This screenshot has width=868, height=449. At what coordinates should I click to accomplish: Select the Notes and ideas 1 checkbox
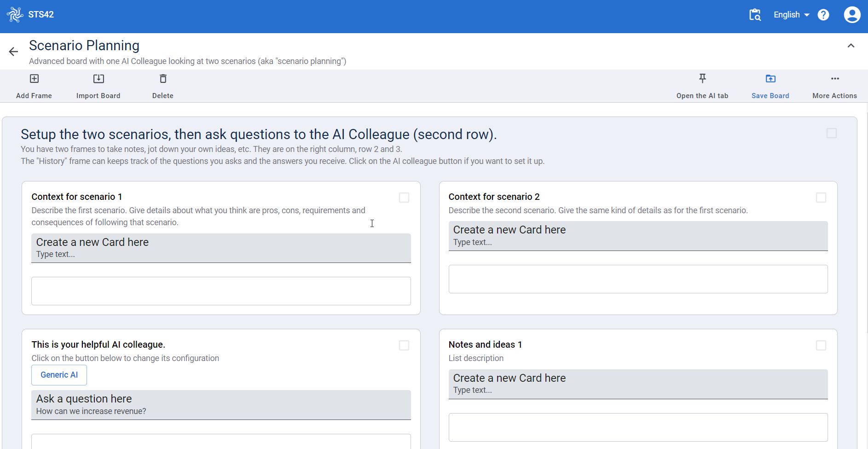tap(821, 345)
